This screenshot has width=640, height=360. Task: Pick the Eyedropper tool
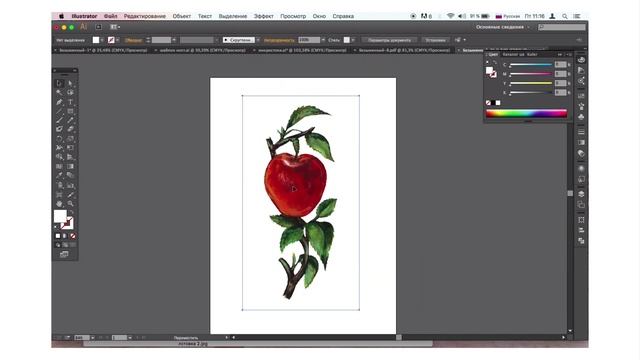click(x=59, y=176)
